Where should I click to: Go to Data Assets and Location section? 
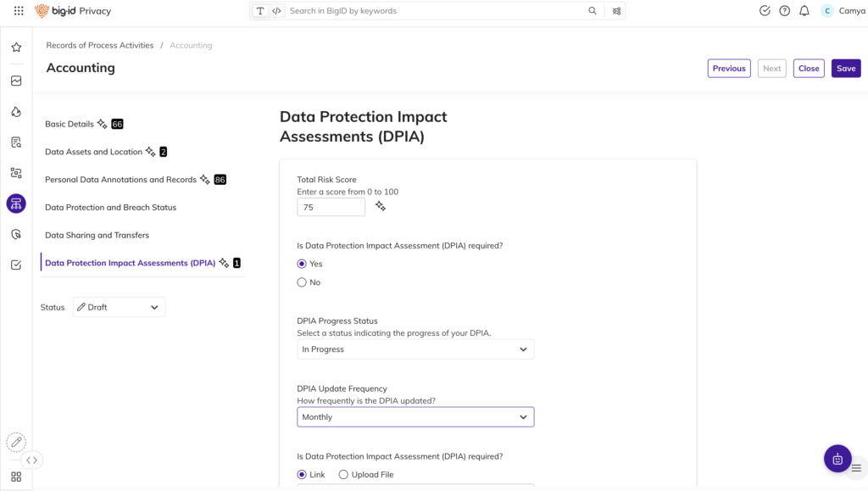[x=93, y=152]
